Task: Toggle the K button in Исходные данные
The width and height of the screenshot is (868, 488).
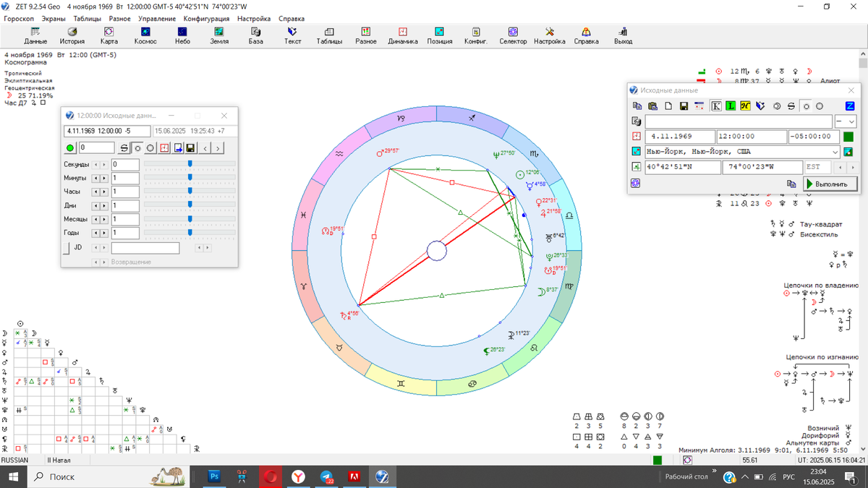Action: click(x=716, y=106)
